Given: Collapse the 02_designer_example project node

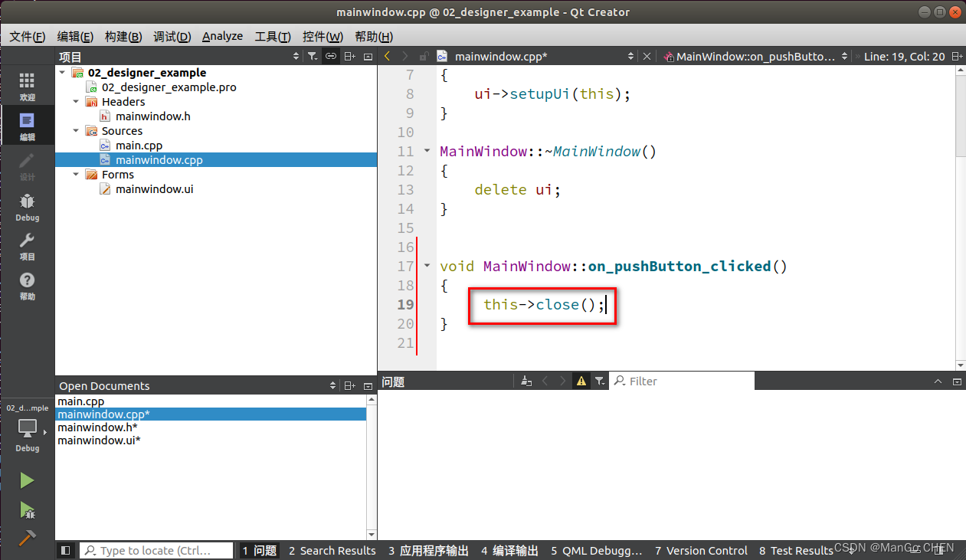Looking at the screenshot, I should (x=62, y=73).
